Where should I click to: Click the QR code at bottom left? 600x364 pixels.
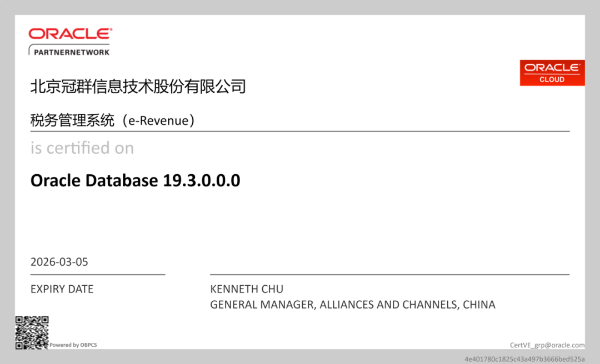coord(32,332)
